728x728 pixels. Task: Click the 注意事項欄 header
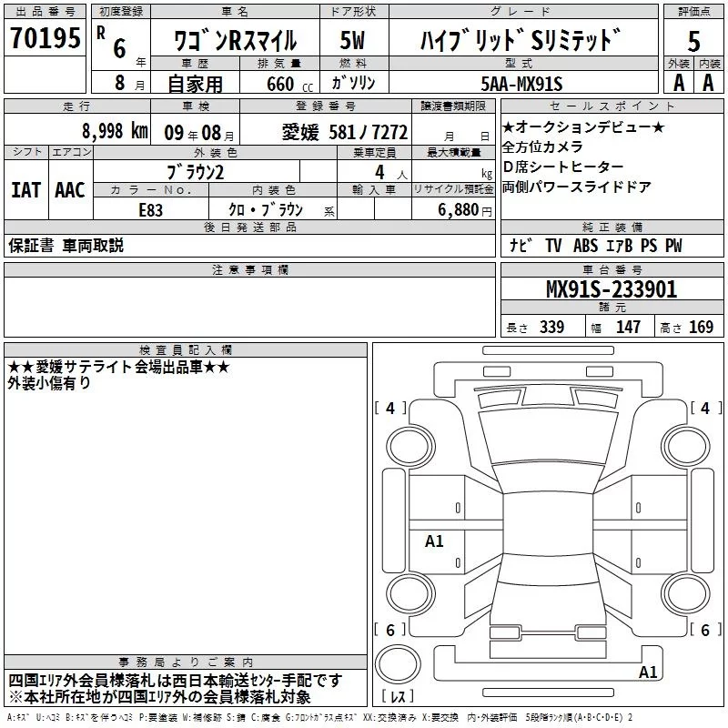[x=249, y=269]
